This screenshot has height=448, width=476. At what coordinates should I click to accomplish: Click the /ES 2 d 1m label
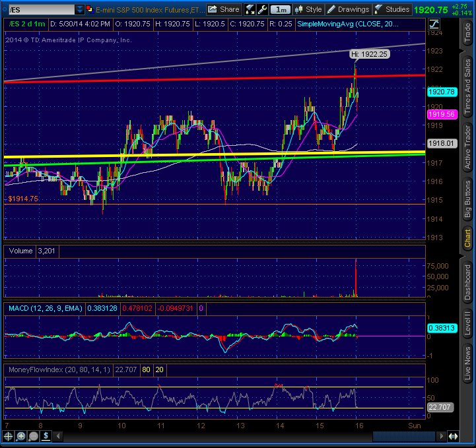point(26,24)
